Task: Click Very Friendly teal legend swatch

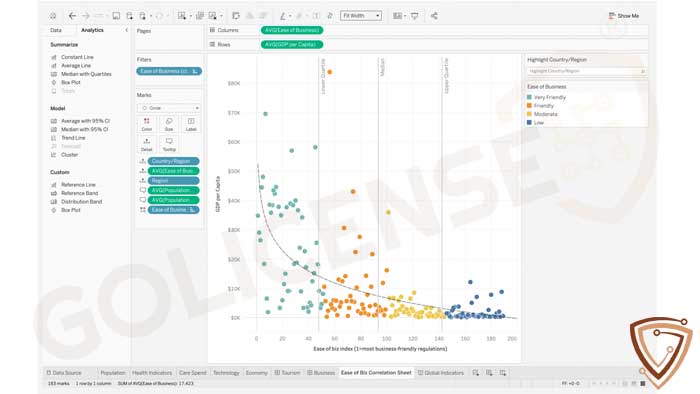Action: coord(529,97)
